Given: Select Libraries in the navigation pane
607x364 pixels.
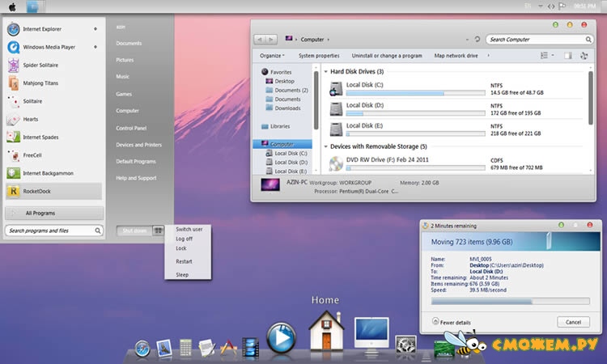Looking at the screenshot, I should [x=279, y=126].
